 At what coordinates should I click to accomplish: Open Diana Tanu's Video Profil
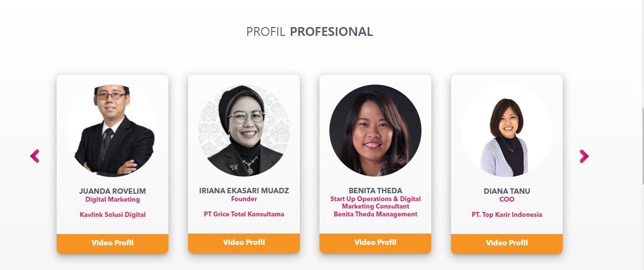click(x=507, y=243)
